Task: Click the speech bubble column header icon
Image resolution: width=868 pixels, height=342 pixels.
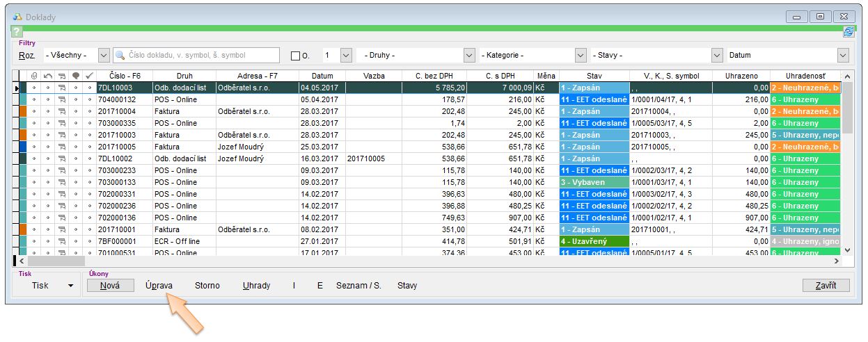Action: coord(75,76)
